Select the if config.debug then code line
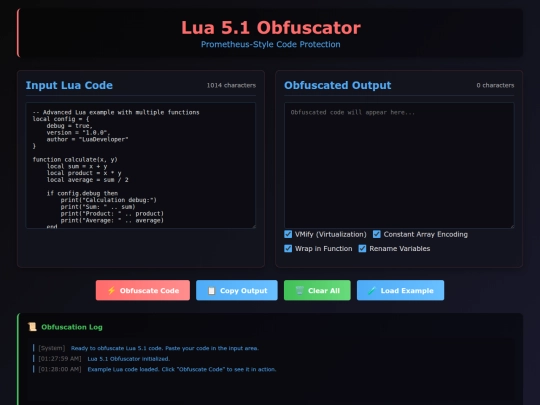 82,193
